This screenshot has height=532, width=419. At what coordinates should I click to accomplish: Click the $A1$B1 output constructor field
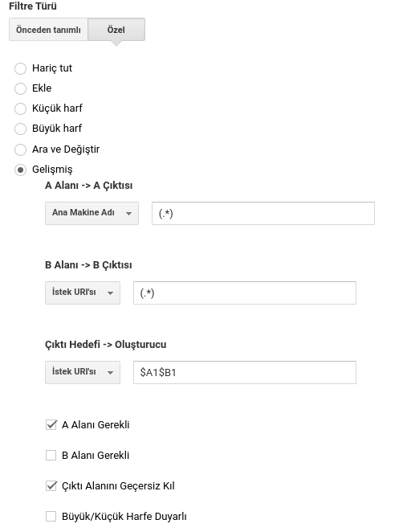244,372
